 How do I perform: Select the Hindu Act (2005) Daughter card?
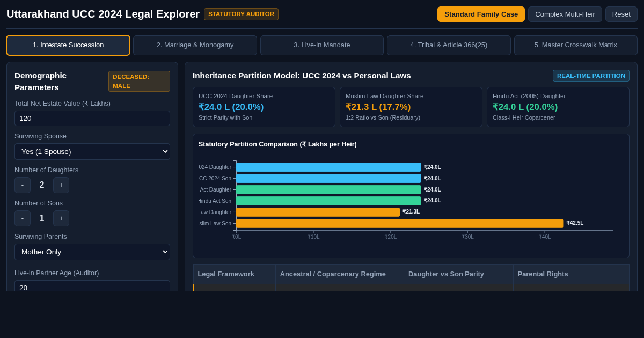[558, 107]
